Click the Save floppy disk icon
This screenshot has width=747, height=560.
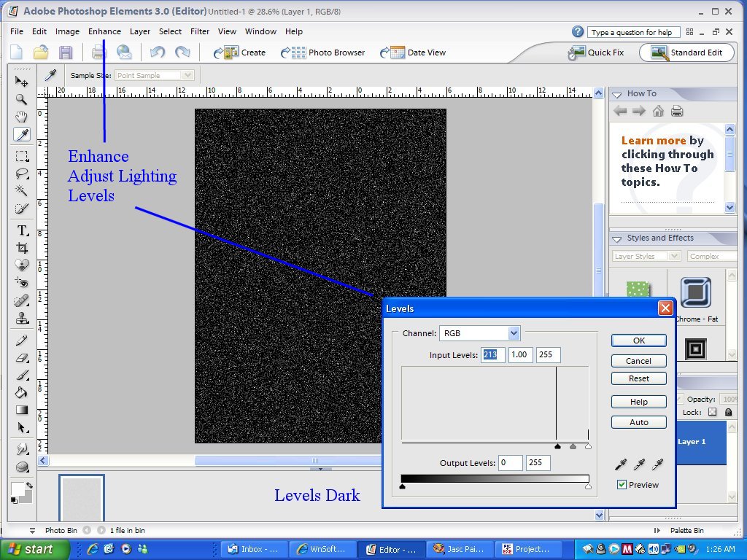(x=66, y=52)
